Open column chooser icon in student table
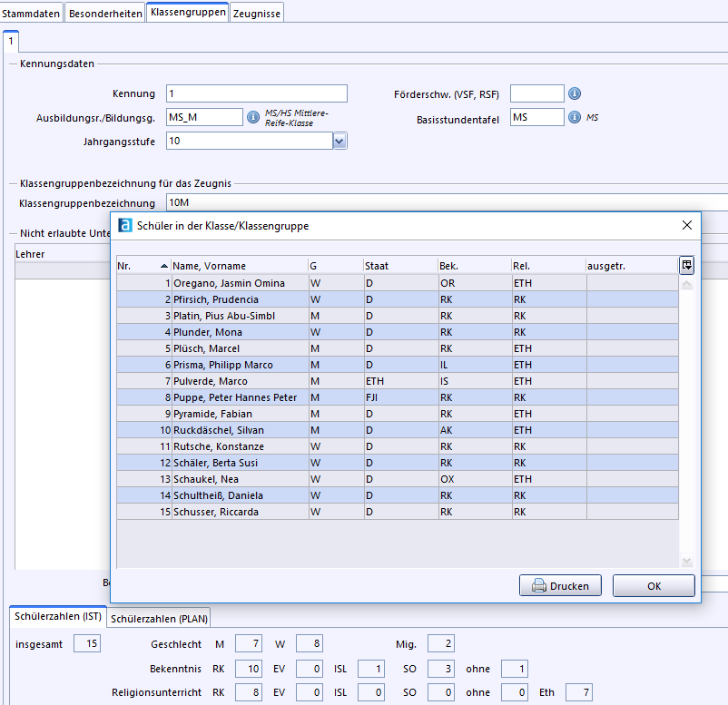Viewport: 728px width, 705px height. point(686,266)
